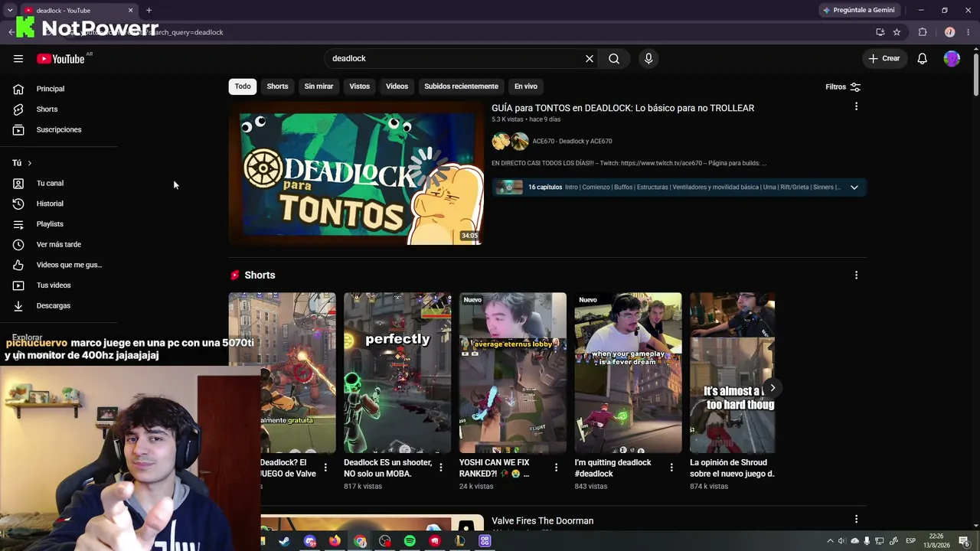Viewport: 980px width, 551px height.
Task: Open Suscripciones in the sidebar
Action: click(60, 129)
